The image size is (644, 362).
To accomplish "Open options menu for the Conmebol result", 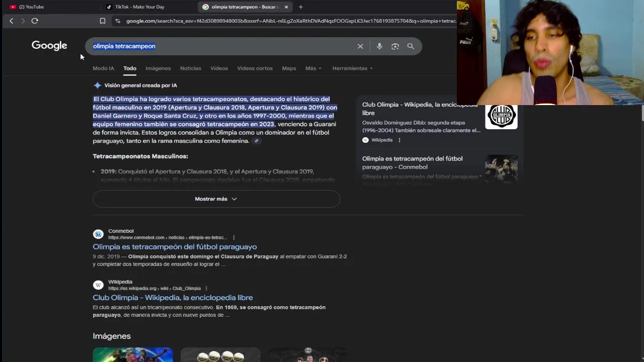I will coord(233,237).
